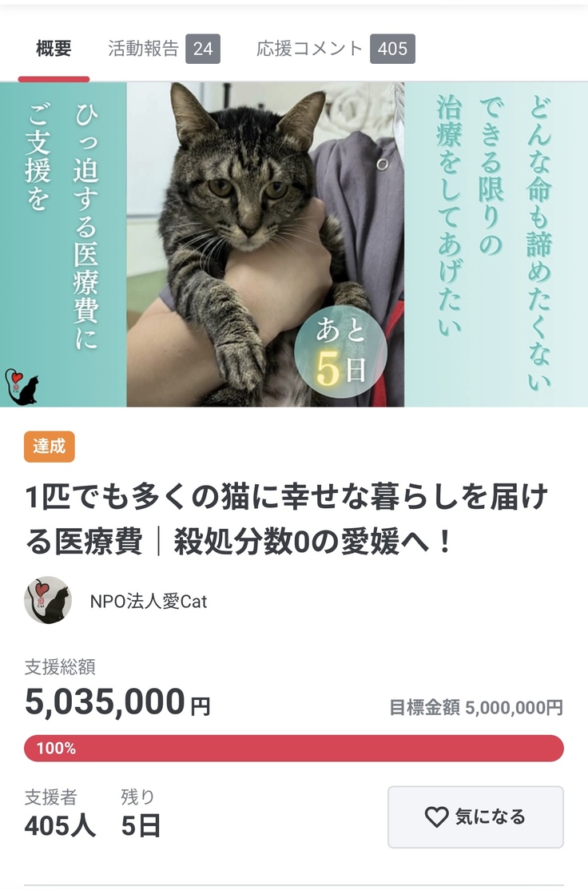The width and height of the screenshot is (588, 890).
Task: Click the NPO法人愛Cat profile avatar
Action: point(48,601)
